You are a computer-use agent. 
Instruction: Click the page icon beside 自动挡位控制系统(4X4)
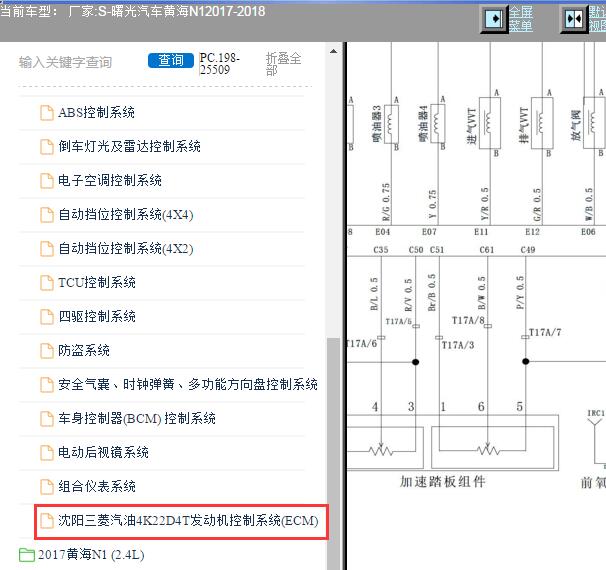(47, 215)
